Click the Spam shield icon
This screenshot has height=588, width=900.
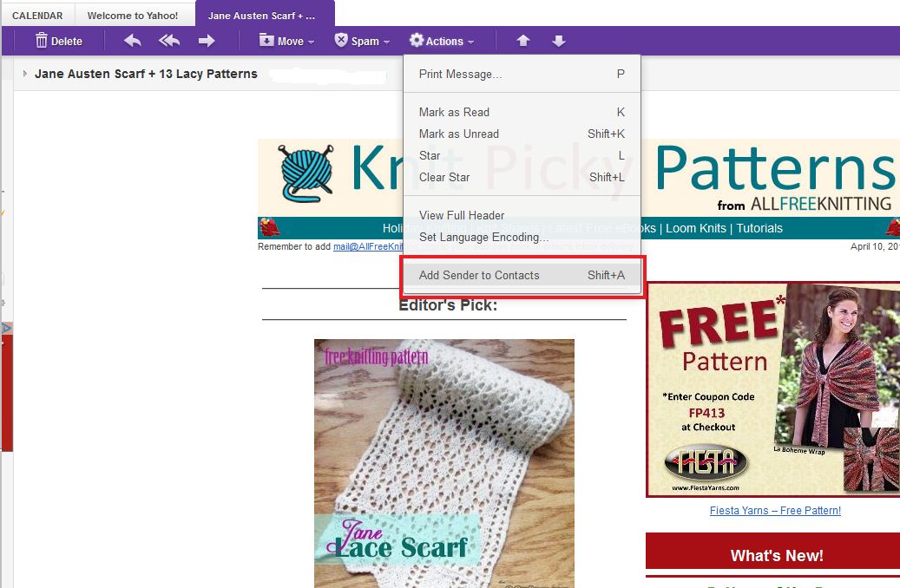click(x=342, y=40)
